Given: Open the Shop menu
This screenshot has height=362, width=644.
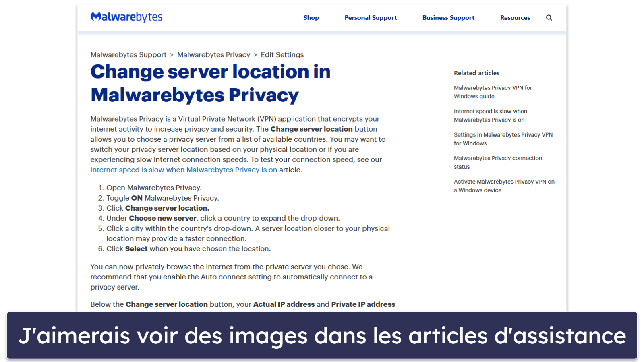Looking at the screenshot, I should coord(311,18).
